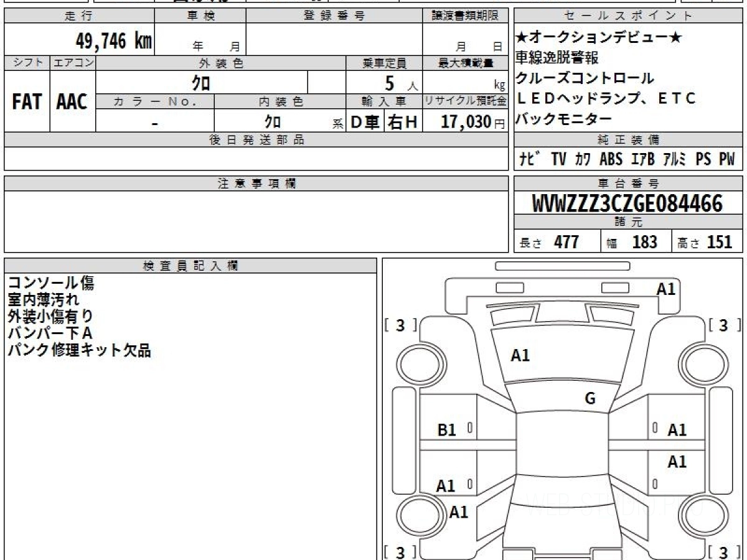Click the ナビ equipment code
This screenshot has height=560, width=747.
530,159
